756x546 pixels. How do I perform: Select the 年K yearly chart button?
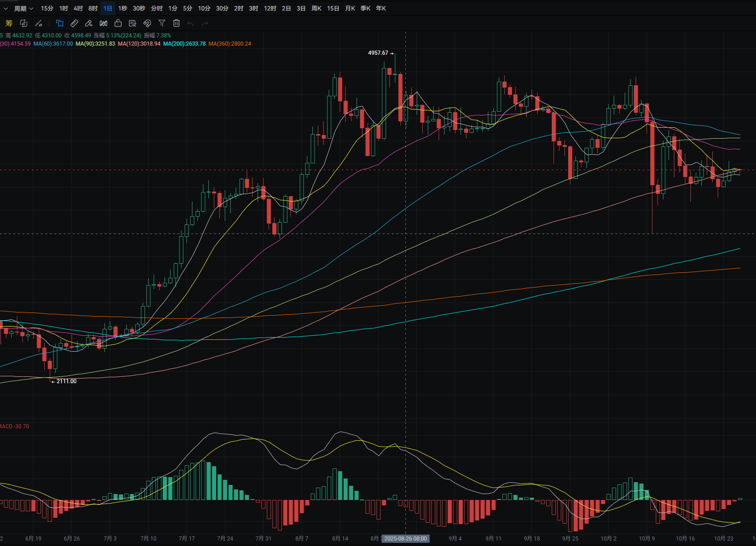381,8
